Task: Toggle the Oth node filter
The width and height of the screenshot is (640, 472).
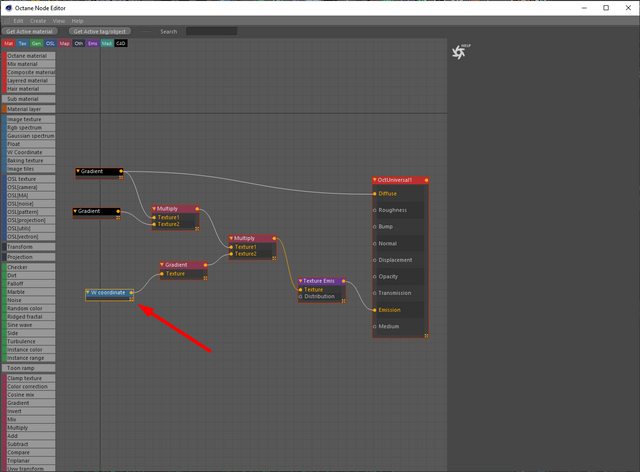Action: [79, 43]
